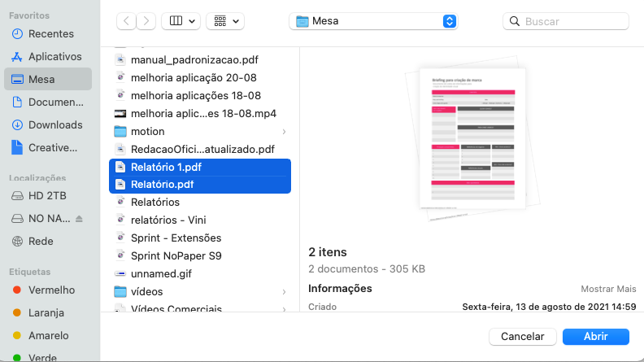
Task: Open the grouping options dropdown
Action: coord(225,21)
